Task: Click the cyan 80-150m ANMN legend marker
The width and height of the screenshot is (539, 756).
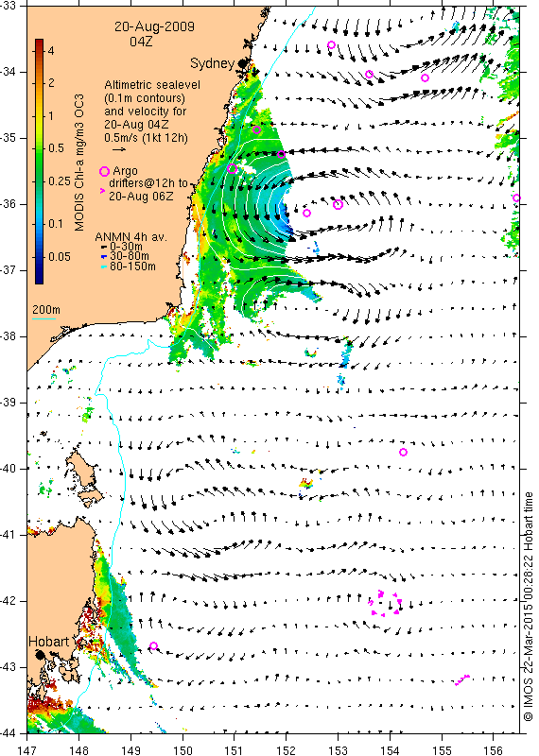Action: pos(103,266)
